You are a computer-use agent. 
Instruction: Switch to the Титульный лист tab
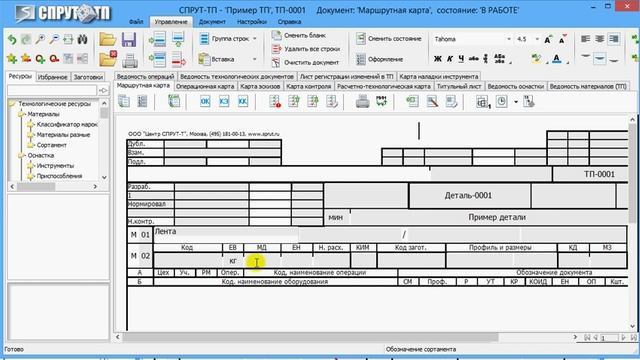click(x=459, y=87)
